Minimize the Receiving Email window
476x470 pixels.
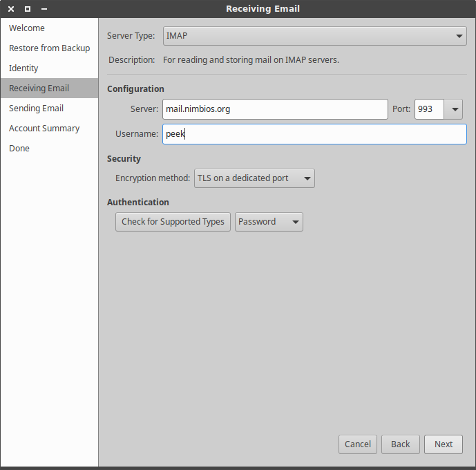44,9
